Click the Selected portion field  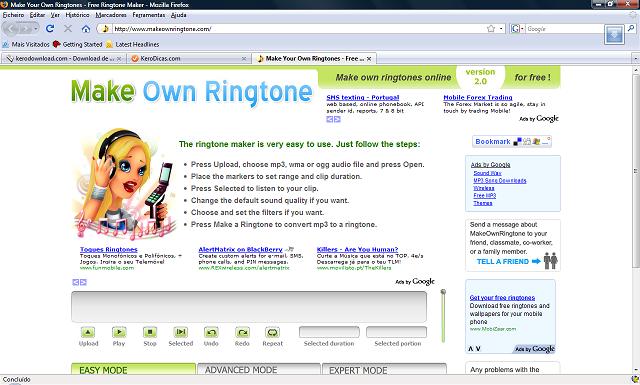point(396,332)
